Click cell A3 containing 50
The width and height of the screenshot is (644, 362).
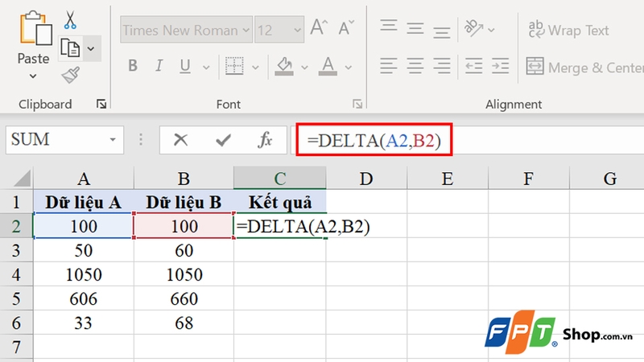tap(84, 250)
